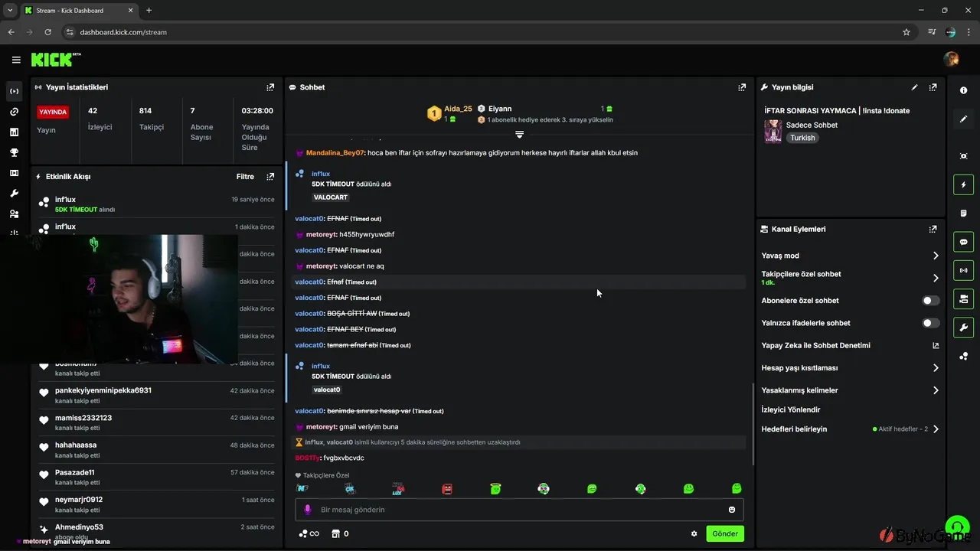This screenshot has width=980, height=551.
Task: Click username Mandalina_Bey07 in chat
Action: tap(335, 152)
